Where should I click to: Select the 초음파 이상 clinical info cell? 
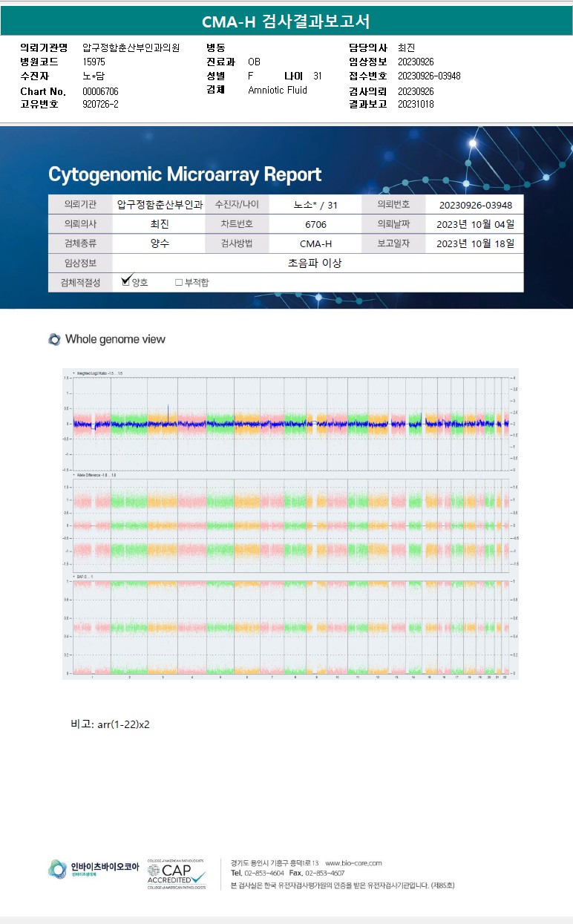tap(317, 263)
